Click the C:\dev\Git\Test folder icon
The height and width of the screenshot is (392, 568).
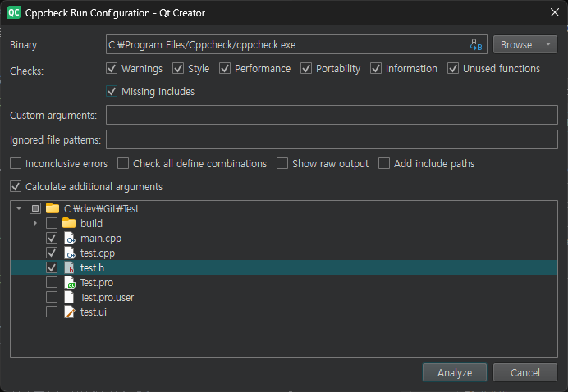click(x=53, y=208)
